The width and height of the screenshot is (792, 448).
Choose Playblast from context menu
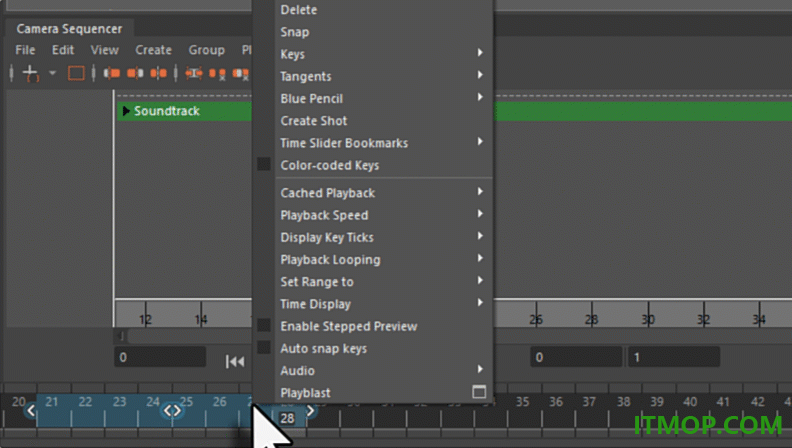click(x=305, y=392)
